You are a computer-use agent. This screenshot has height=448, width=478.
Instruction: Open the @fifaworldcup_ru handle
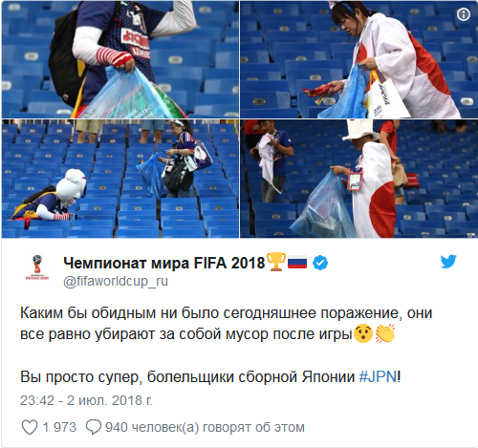[116, 282]
